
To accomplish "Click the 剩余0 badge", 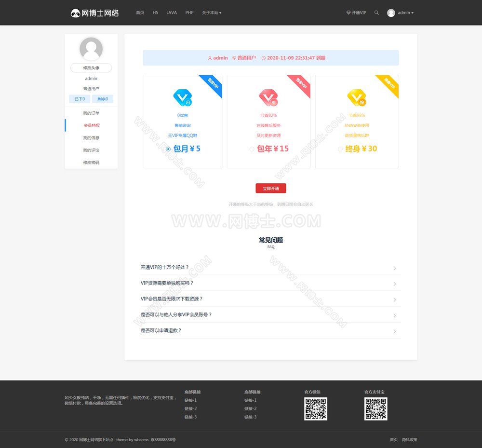I will [x=103, y=99].
